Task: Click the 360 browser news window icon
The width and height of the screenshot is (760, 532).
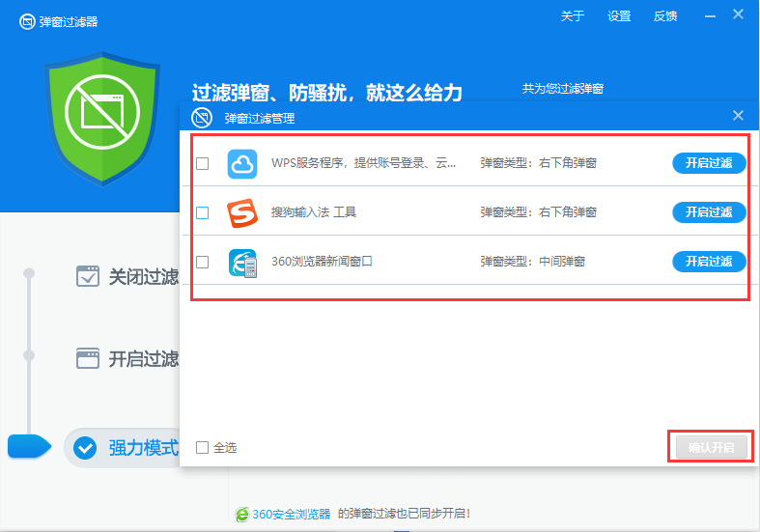Action: 242,262
